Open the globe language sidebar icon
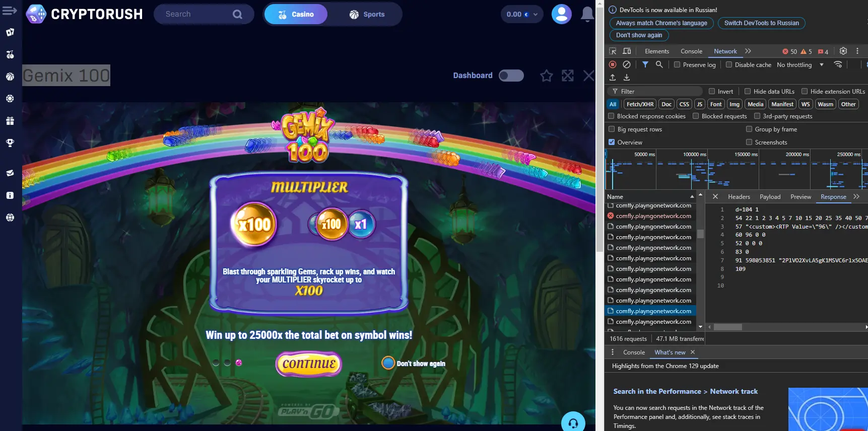This screenshot has width=868, height=431. coord(10,218)
